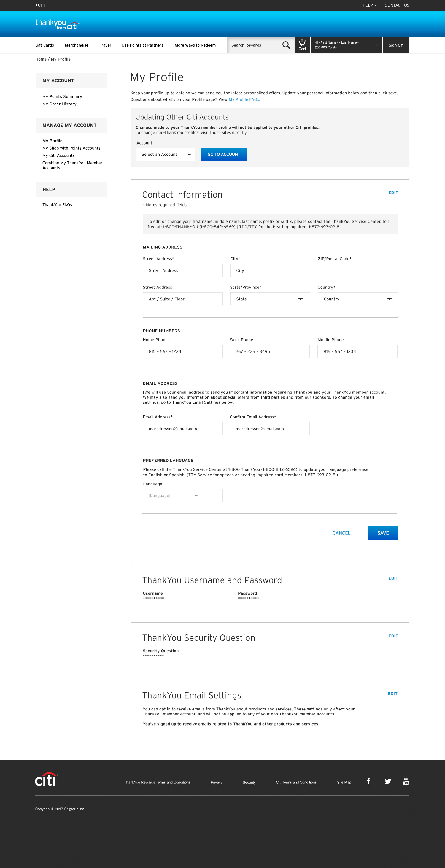This screenshot has width=445, height=868.
Task: Select My Profile in sidebar
Action: click(52, 141)
